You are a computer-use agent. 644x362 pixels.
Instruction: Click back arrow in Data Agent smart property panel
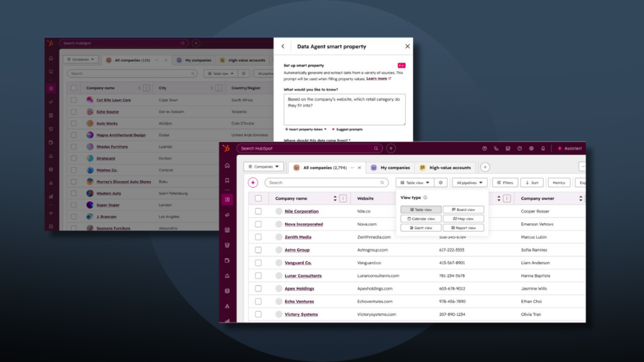[283, 46]
